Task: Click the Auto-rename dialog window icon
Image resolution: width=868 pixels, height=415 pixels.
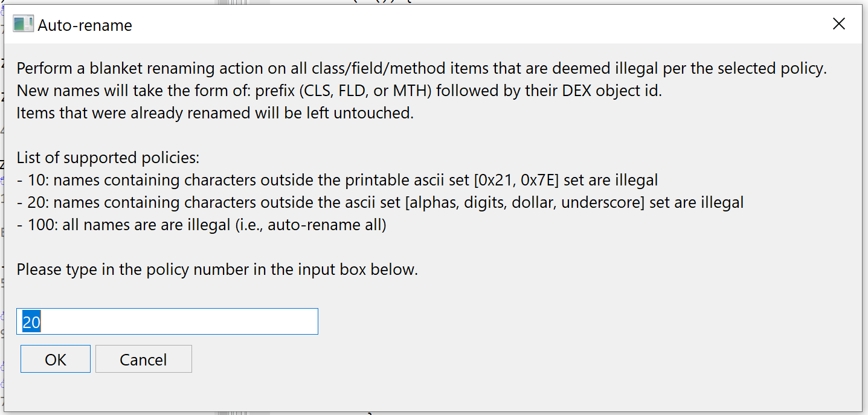Action: click(23, 25)
